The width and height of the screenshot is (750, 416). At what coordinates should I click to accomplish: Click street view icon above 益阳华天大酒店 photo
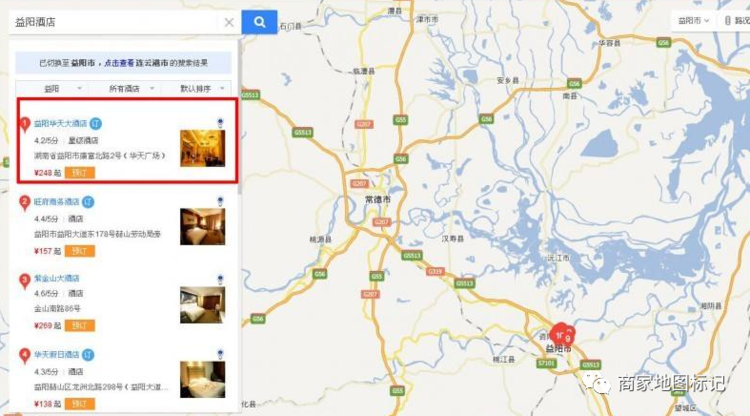(x=220, y=123)
